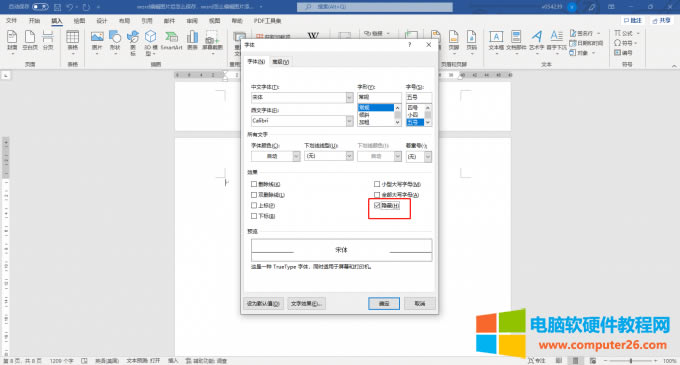Image resolution: width=680 pixels, height=365 pixels.
Task: Expand the Chinese font (中文字体) dropdown
Action: click(x=350, y=98)
